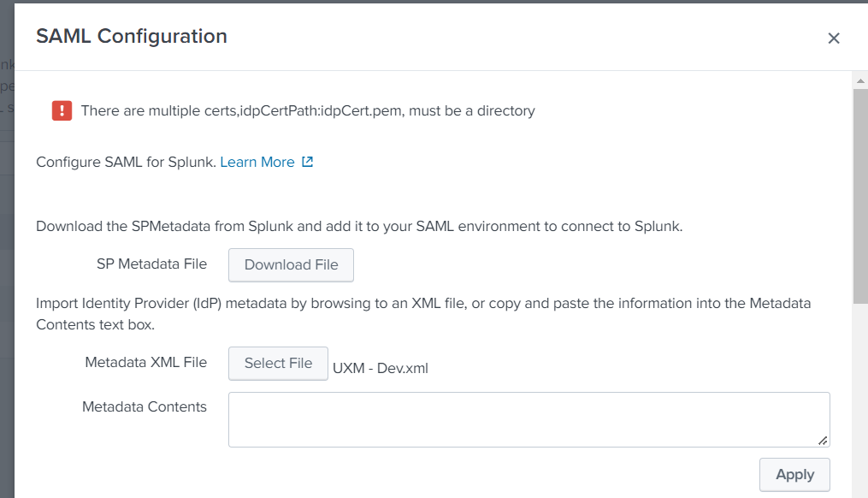868x498 pixels.
Task: Click the Download the SPMetadata instruction text
Action: (358, 227)
